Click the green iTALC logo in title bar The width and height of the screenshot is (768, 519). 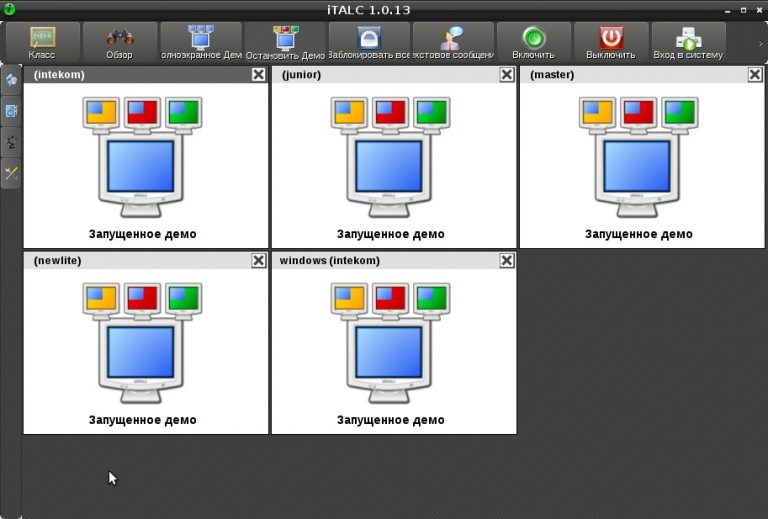point(9,8)
